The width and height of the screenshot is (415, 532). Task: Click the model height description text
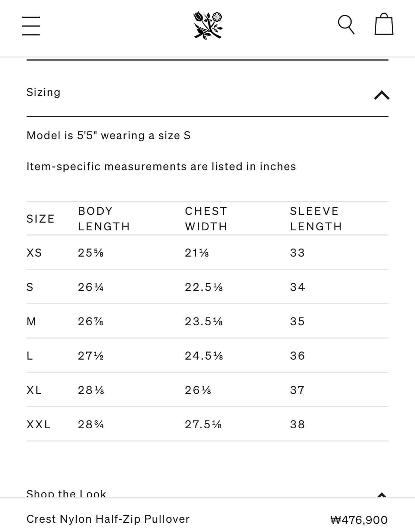(x=108, y=135)
